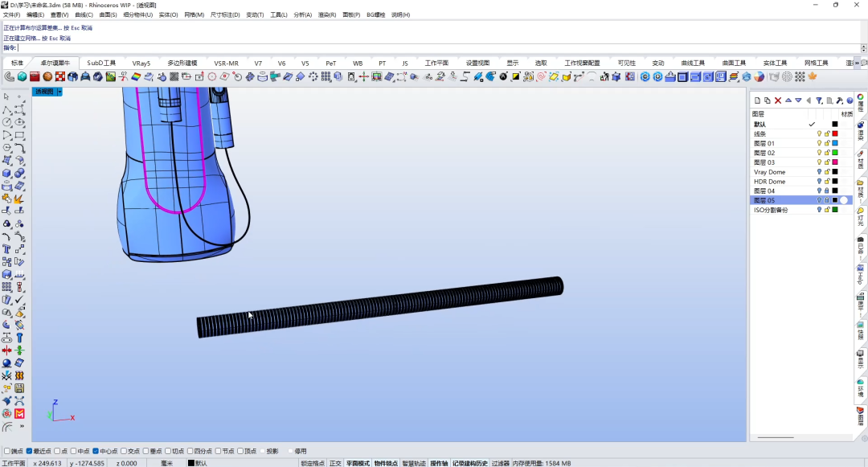Click 记录建构历史 in the status bar

[470, 463]
